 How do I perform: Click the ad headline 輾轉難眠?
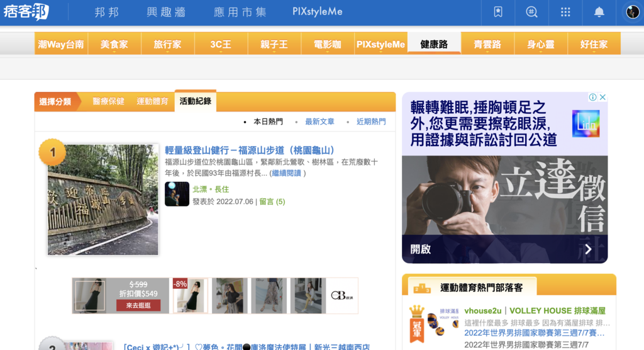coord(484,124)
